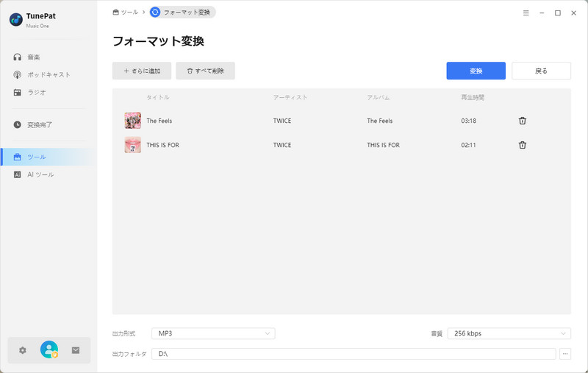Click 'THIS IS FOR' album name cell
Viewport: 588px width, 373px height.
(383, 145)
